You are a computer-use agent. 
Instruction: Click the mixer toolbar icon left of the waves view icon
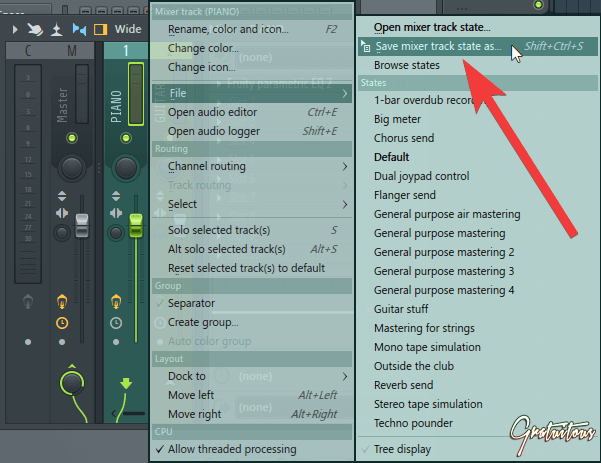tap(57, 30)
